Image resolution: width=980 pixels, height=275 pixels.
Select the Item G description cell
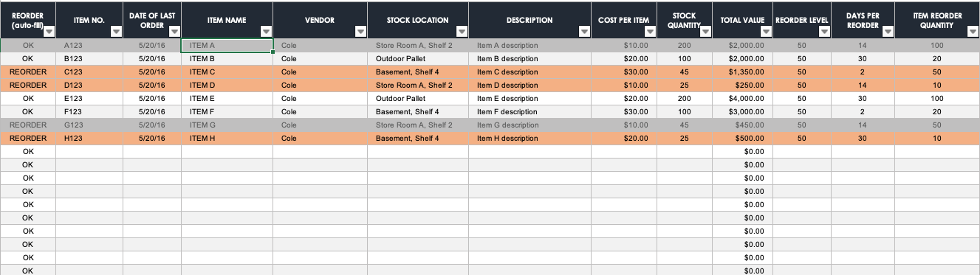click(530, 125)
